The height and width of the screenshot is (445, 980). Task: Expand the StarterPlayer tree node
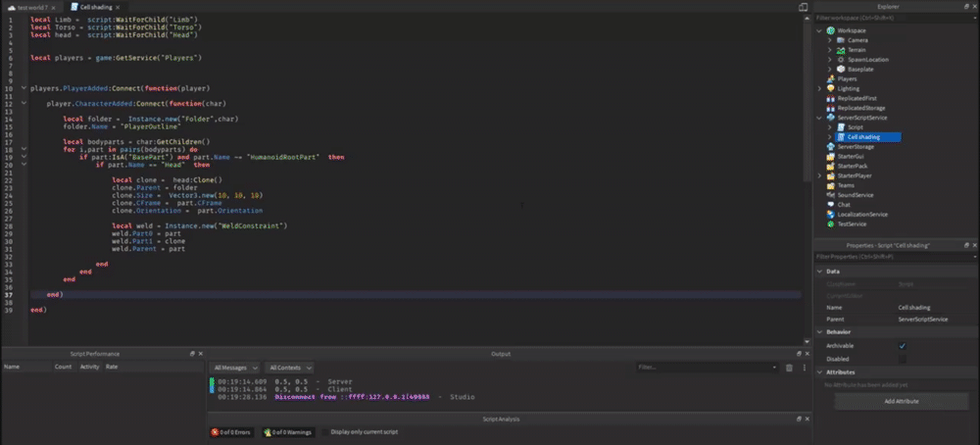click(820, 175)
